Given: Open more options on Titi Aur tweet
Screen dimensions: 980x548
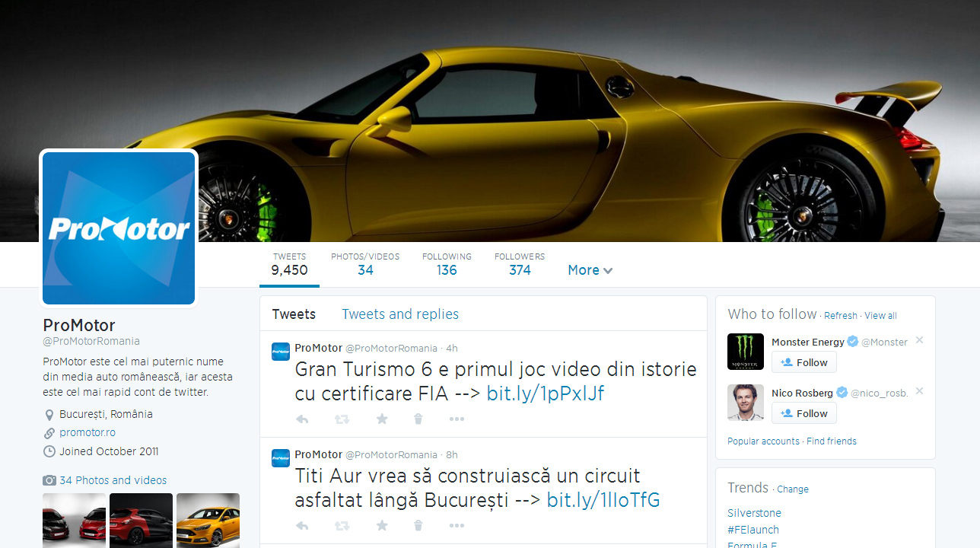Looking at the screenshot, I should 457,526.
